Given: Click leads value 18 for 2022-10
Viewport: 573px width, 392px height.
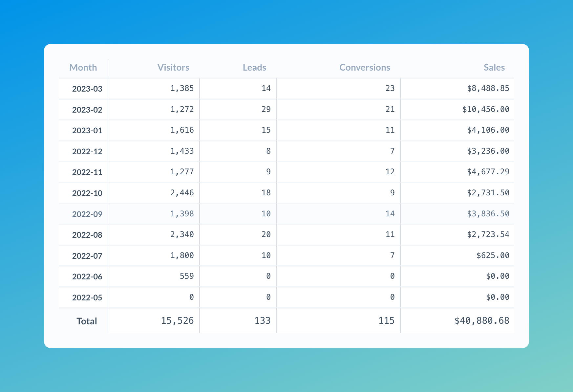Looking at the screenshot, I should (266, 193).
